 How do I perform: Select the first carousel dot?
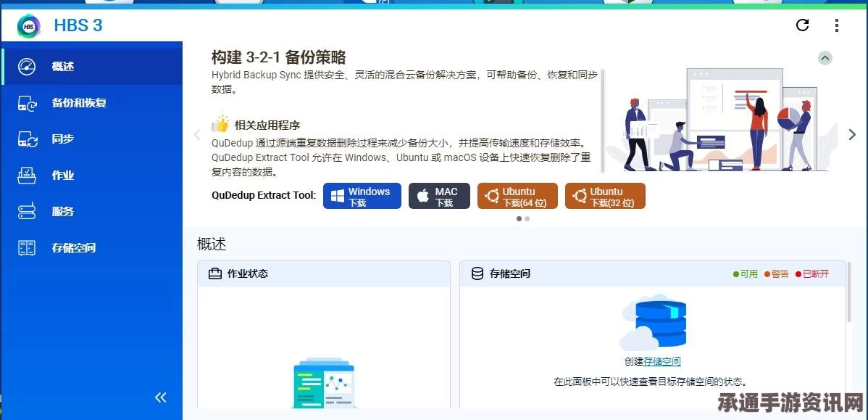[x=519, y=219]
